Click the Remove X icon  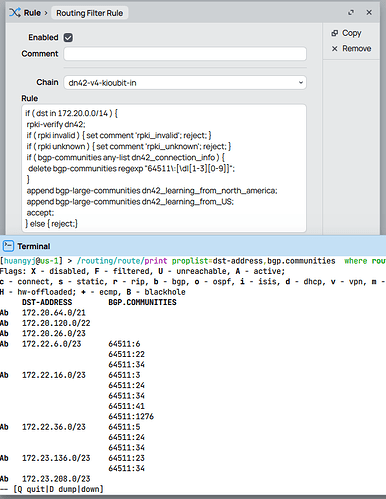(335, 49)
